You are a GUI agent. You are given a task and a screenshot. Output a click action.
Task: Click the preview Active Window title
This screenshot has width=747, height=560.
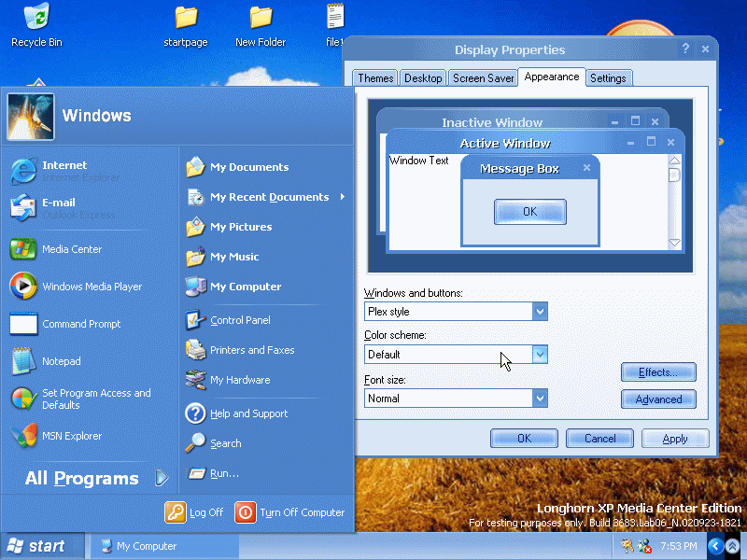click(x=505, y=144)
